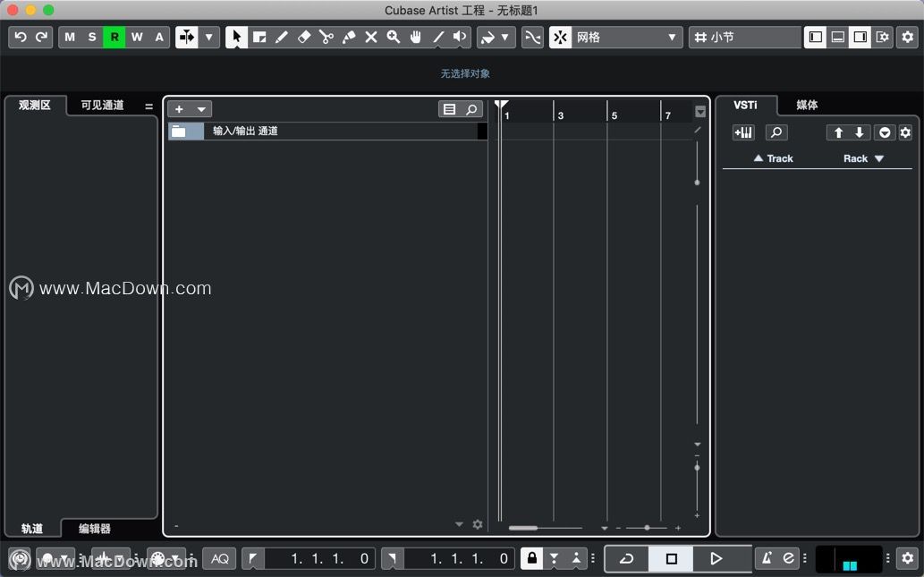Toggle the Snap on/off button
924x577 pixels.
(561, 38)
